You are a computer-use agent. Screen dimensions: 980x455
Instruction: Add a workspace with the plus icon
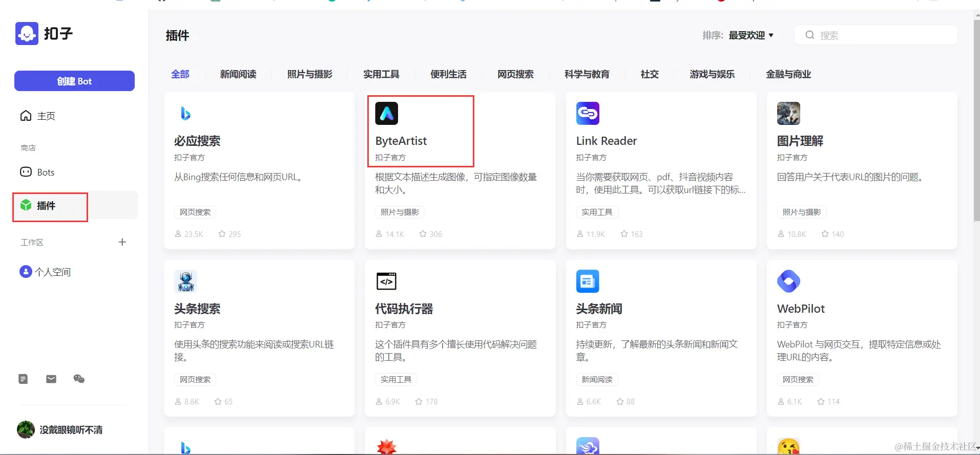pos(122,242)
